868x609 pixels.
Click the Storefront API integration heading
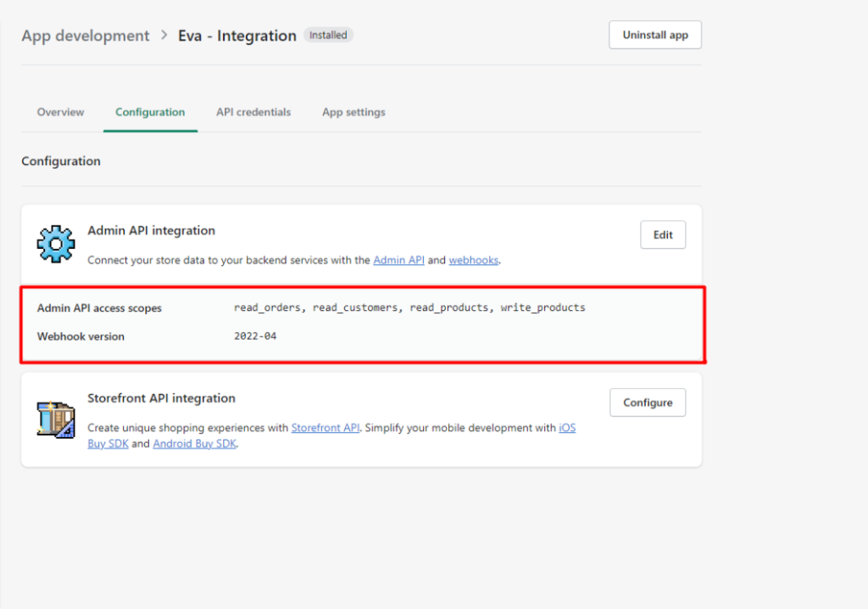[x=161, y=398]
